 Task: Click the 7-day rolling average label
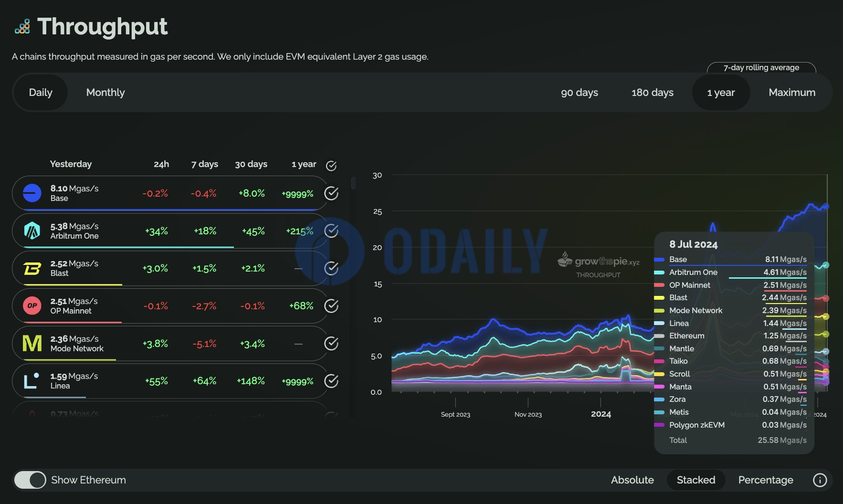click(x=761, y=68)
